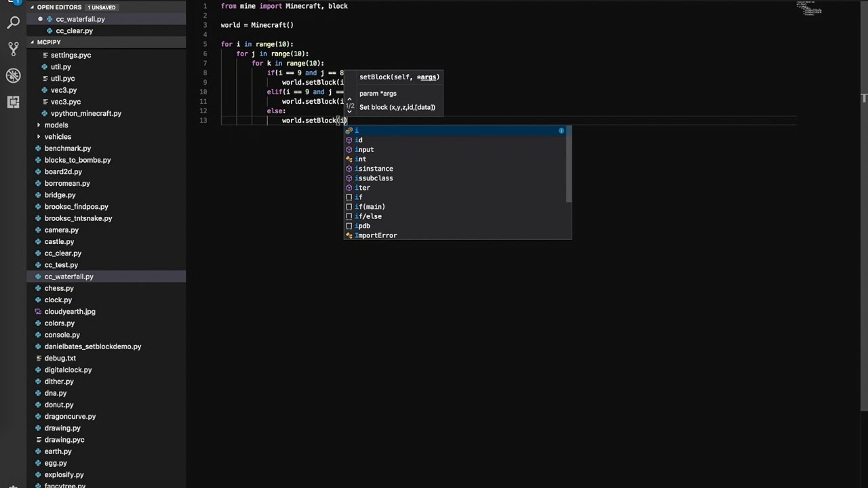Click the class icon beside 'int' suggestion
The image size is (868, 488).
click(349, 159)
